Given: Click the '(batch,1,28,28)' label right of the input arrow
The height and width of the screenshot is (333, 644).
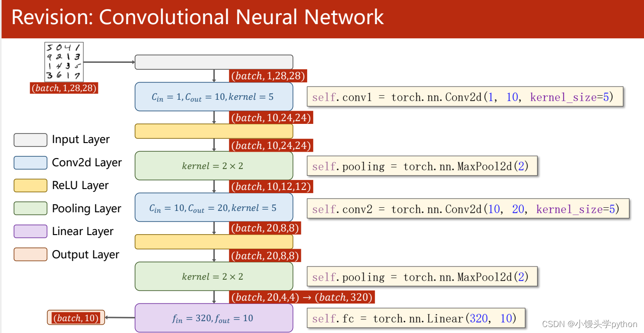Looking at the screenshot, I should click(268, 76).
